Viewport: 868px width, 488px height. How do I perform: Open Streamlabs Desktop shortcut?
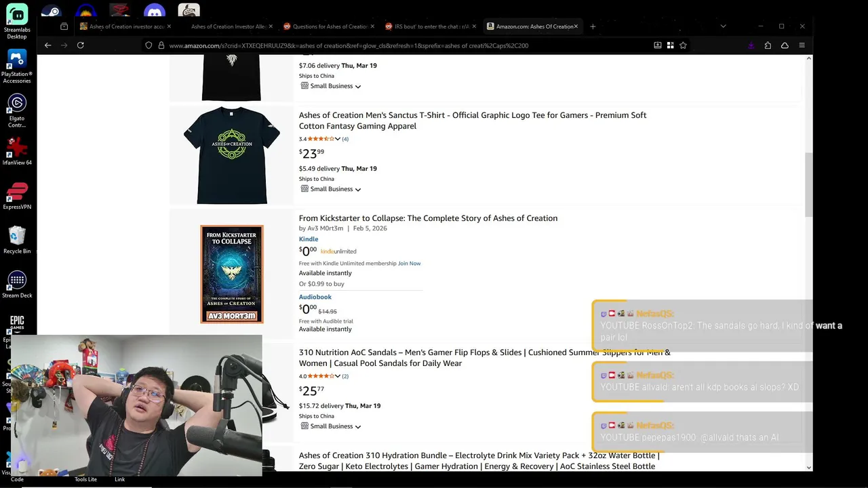[17, 20]
